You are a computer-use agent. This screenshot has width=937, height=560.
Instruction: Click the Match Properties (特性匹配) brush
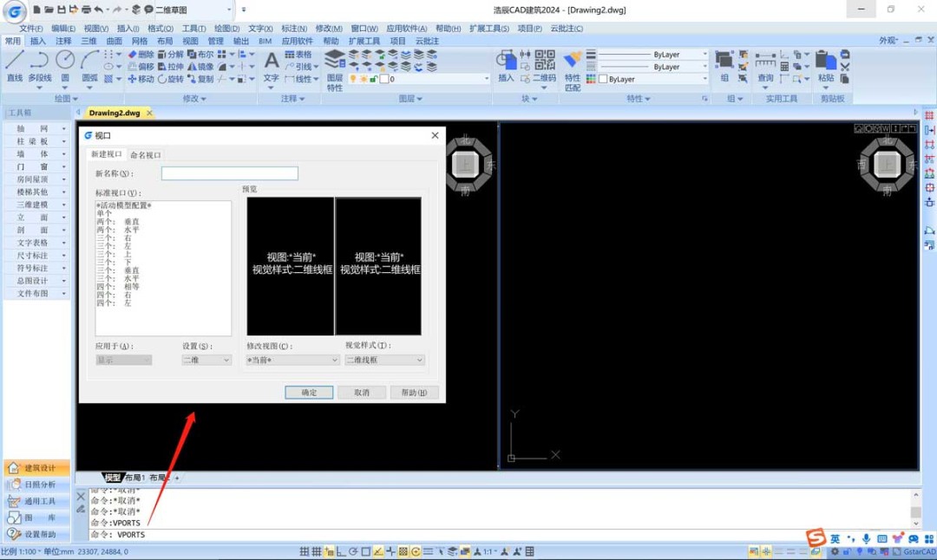click(x=573, y=65)
